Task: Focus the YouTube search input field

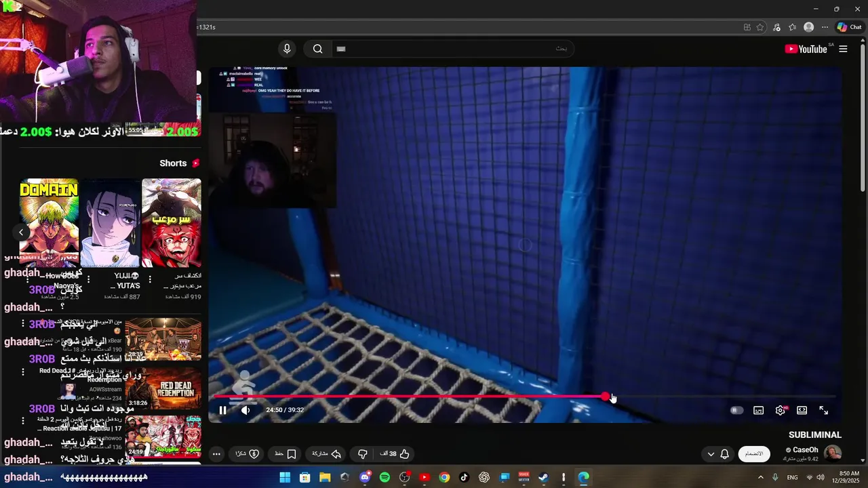Action: pos(452,49)
